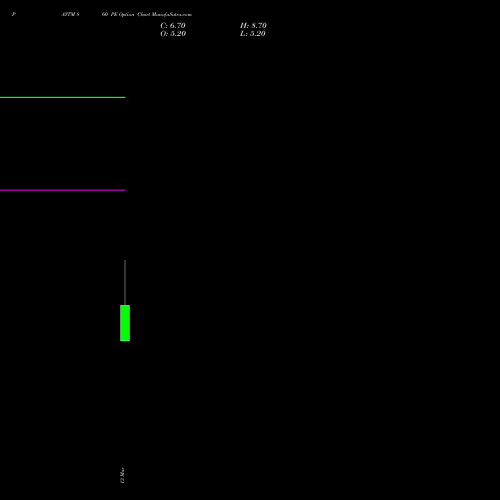
Task: Select the magenta horizontal level line
Action: (62, 190)
